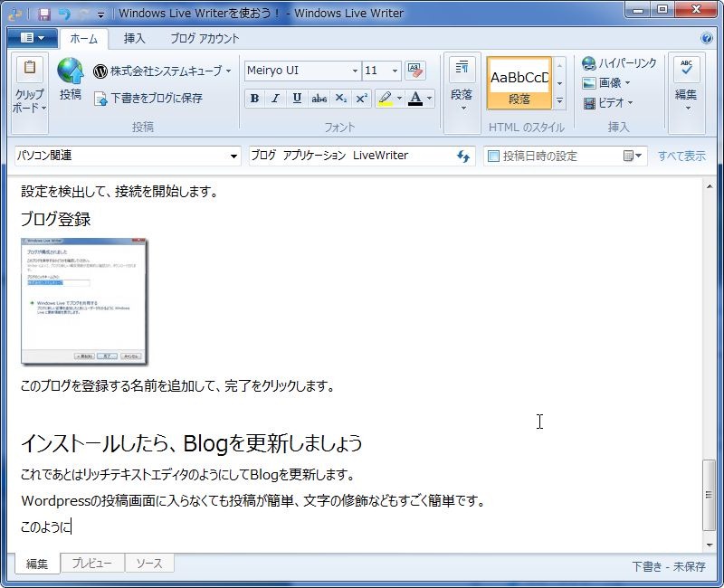Toggle italic formatting
The image size is (724, 588).
point(276,99)
